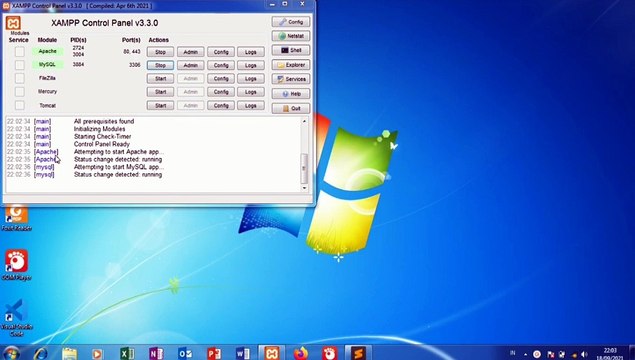Show hidden system tray icons
The height and width of the screenshot is (360, 635).
pyautogui.click(x=525, y=354)
